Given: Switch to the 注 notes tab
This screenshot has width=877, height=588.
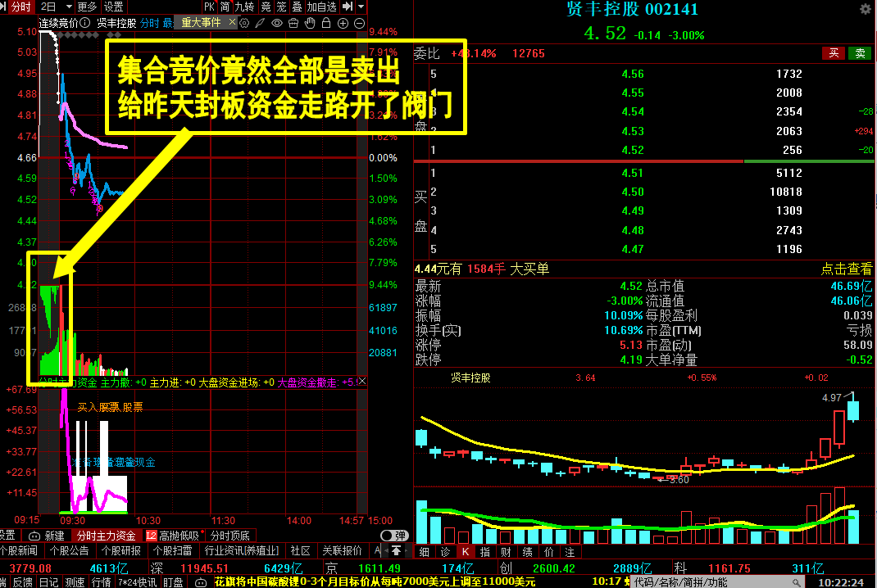Looking at the screenshot, I should click(570, 552).
